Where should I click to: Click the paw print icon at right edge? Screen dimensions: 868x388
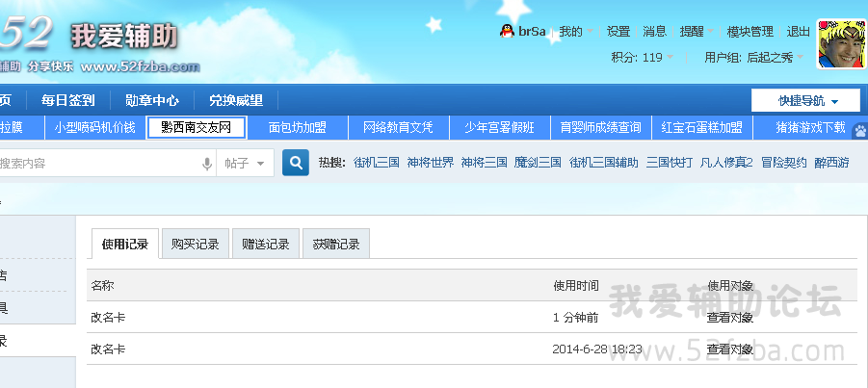(x=859, y=128)
